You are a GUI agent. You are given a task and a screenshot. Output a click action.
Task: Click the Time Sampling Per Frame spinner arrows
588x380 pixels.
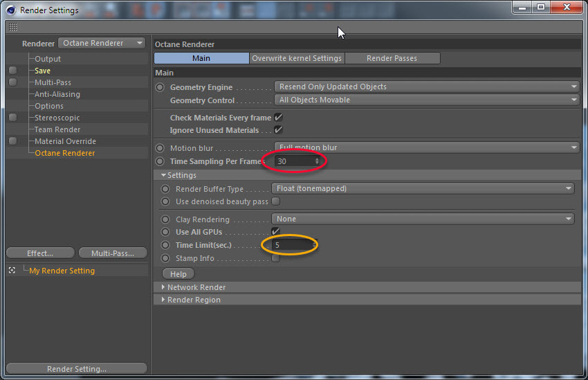(x=318, y=161)
